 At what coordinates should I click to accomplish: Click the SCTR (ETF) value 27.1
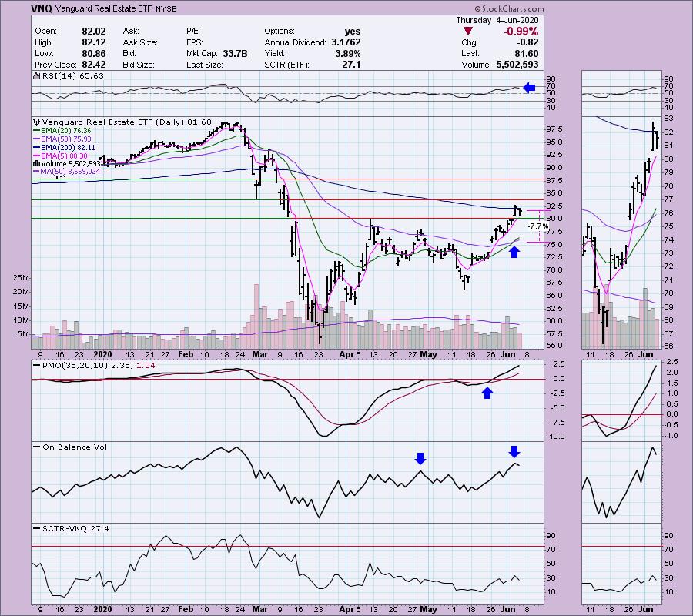point(351,65)
